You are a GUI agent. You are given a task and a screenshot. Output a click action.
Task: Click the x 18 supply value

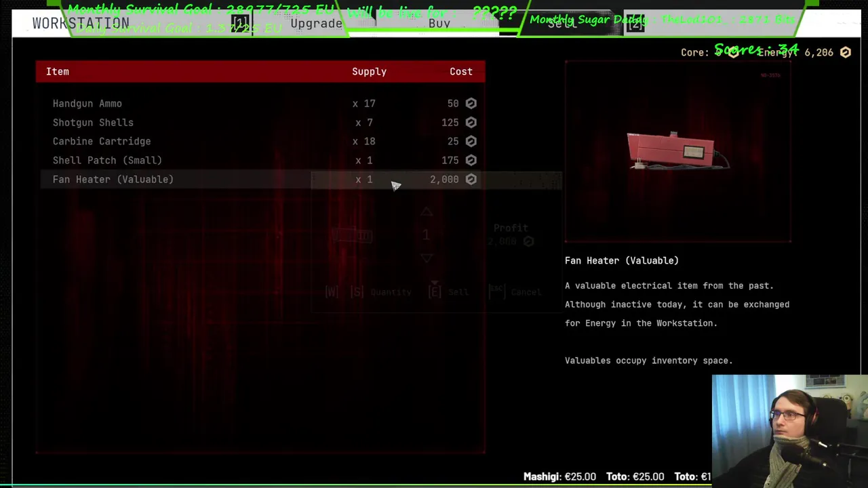(363, 142)
